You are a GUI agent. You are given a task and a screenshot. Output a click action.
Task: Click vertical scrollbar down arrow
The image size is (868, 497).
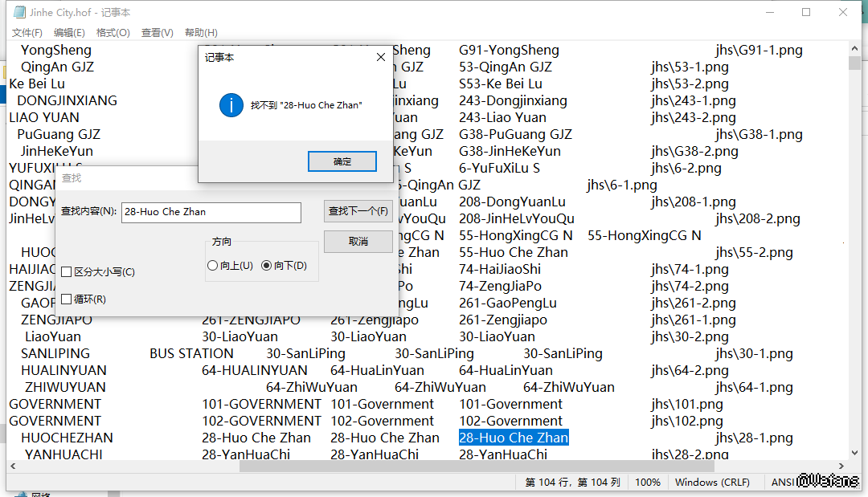(854, 453)
